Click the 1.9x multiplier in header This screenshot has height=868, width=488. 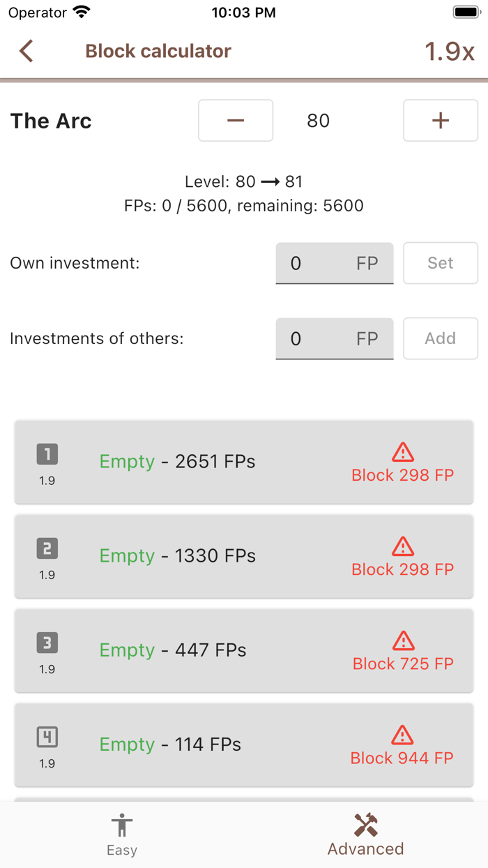coord(449,52)
